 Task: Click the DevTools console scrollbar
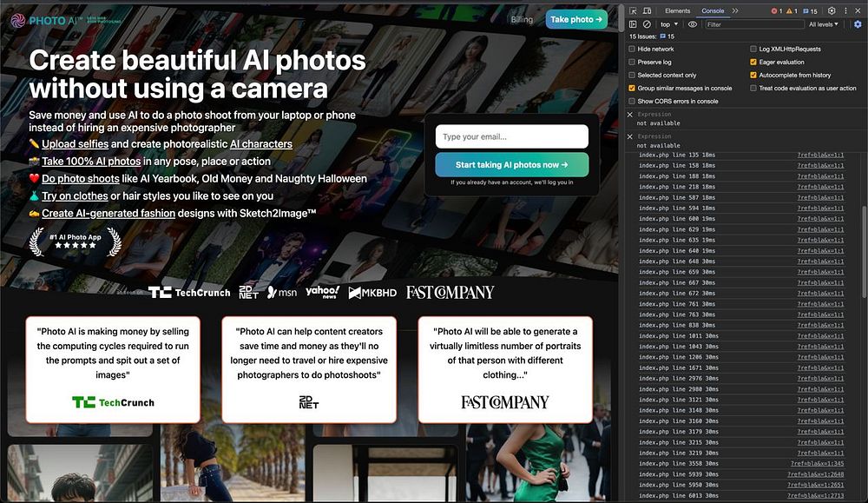point(865,252)
